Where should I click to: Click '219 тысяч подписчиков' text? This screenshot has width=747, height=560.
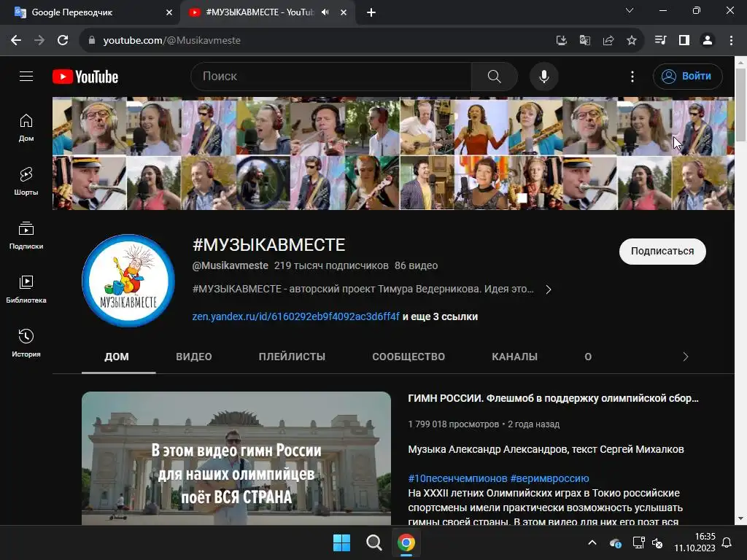331,265
